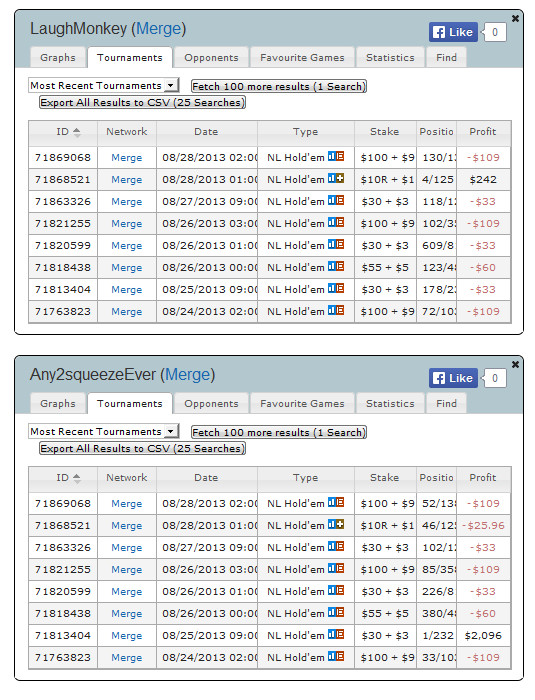Screen dimensions: 535x700
Task: Open LaughMonkey Statistics tab
Action: click(390, 58)
